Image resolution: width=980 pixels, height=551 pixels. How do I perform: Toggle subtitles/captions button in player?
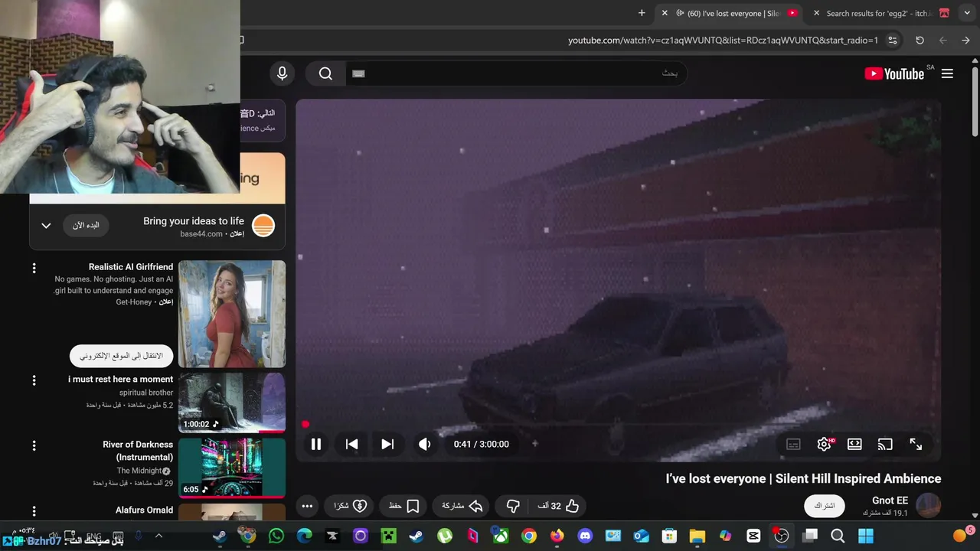pyautogui.click(x=793, y=444)
